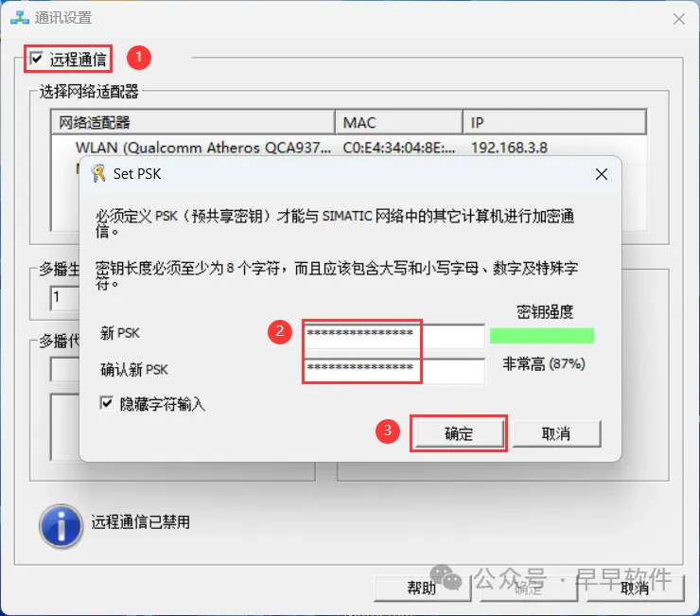Click the green key strength bar
The image size is (700, 616).
pos(542,336)
